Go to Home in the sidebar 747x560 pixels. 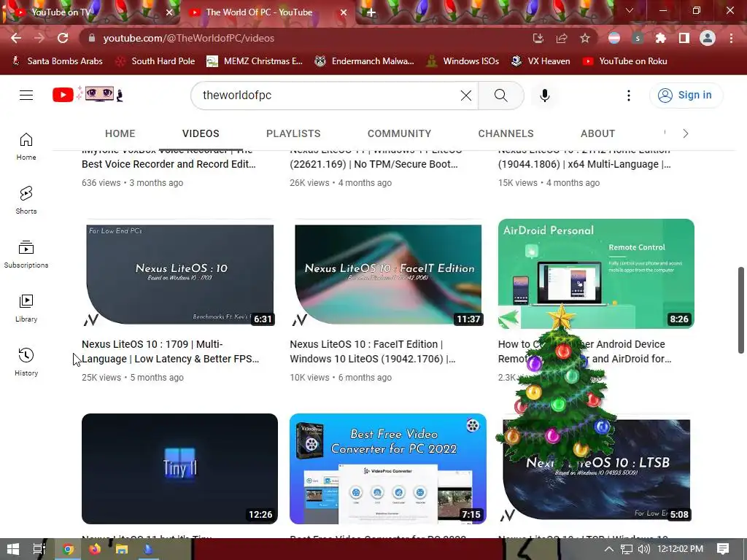[26, 147]
